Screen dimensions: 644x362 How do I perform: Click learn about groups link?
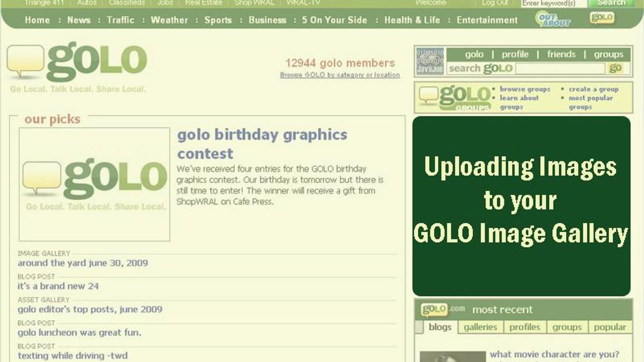(x=519, y=102)
